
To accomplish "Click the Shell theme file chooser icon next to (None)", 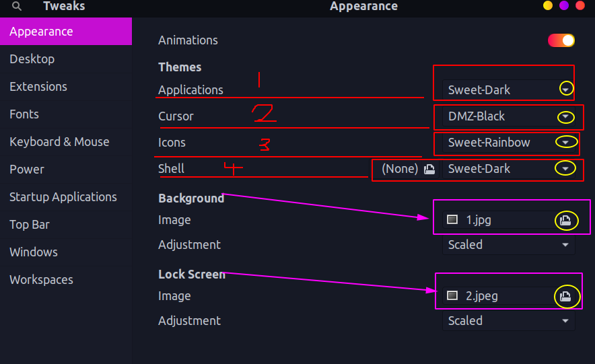I will pos(429,170).
